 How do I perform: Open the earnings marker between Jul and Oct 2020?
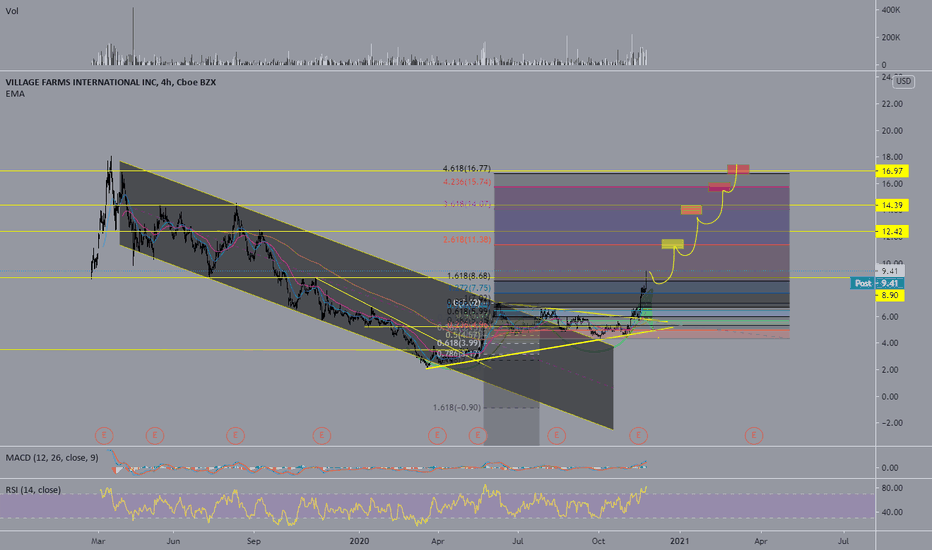(x=556, y=436)
